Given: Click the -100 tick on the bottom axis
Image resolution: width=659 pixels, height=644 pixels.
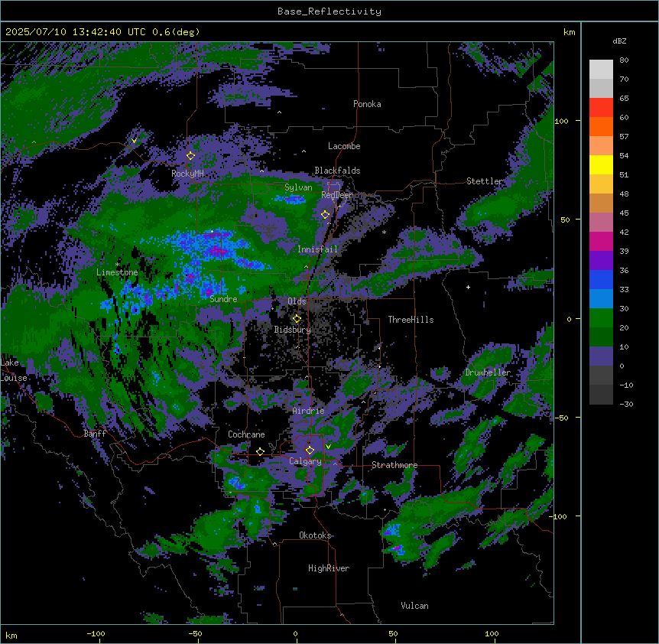Looking at the screenshot, I should 96,633.
